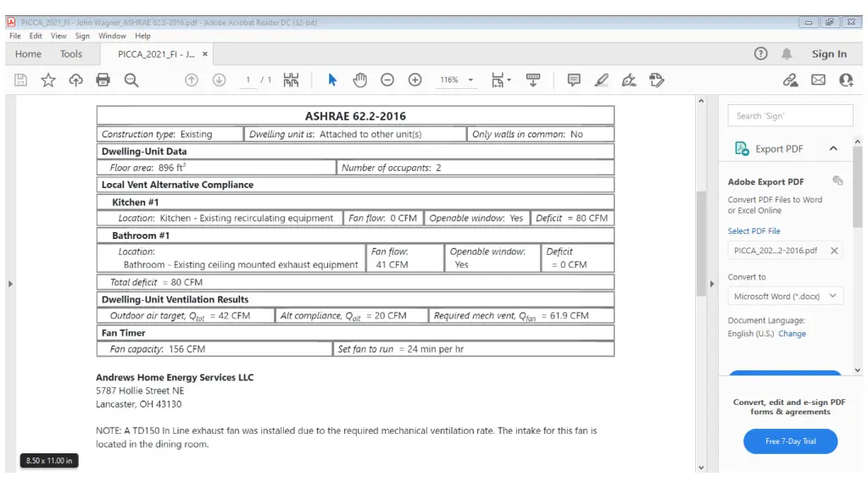Viewport: 868px width, 488px height.
Task: Close the PICCA_2021_FI document tab
Action: [205, 54]
